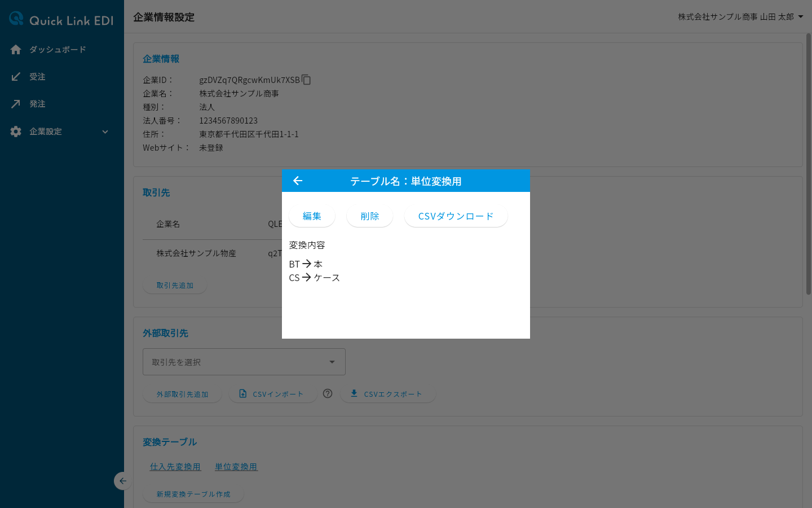The width and height of the screenshot is (812, 508).
Task: Click the 新規変換テーブル作成 button
Action: pyautogui.click(x=193, y=494)
